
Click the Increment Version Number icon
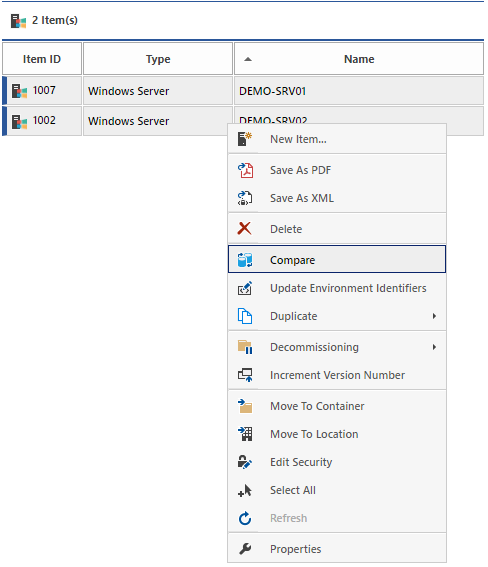245,375
